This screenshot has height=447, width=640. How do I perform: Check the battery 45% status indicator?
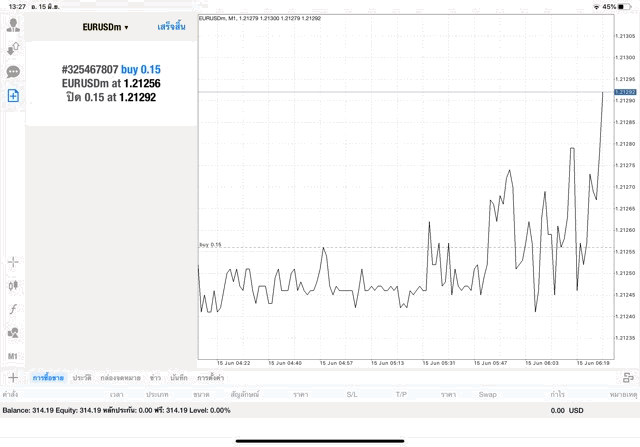click(x=616, y=7)
